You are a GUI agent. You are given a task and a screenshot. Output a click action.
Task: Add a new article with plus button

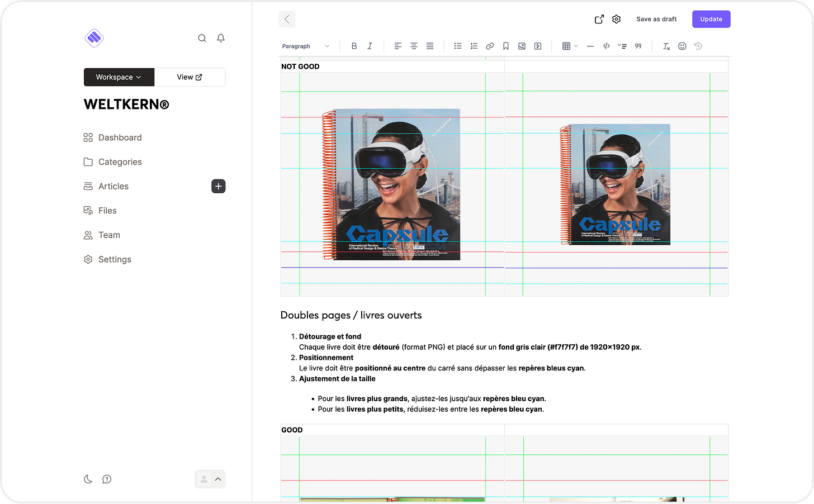click(219, 186)
